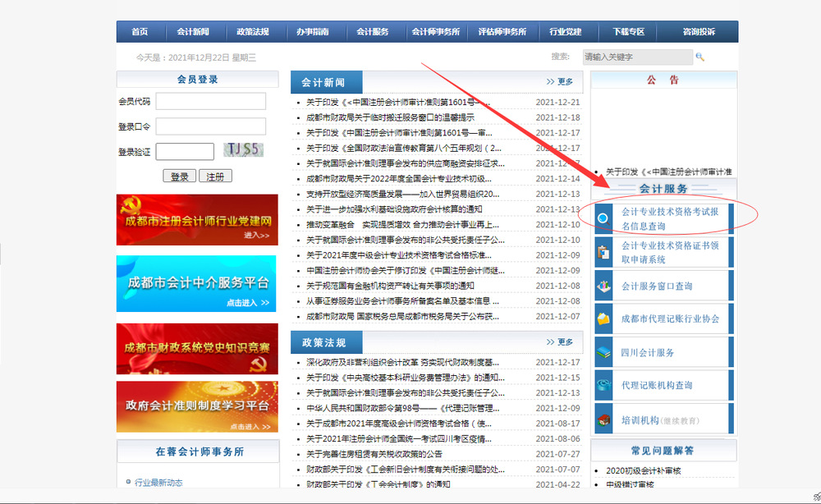Click the search magnifier icon beside the keyword box
The image size is (821, 504).
702,57
